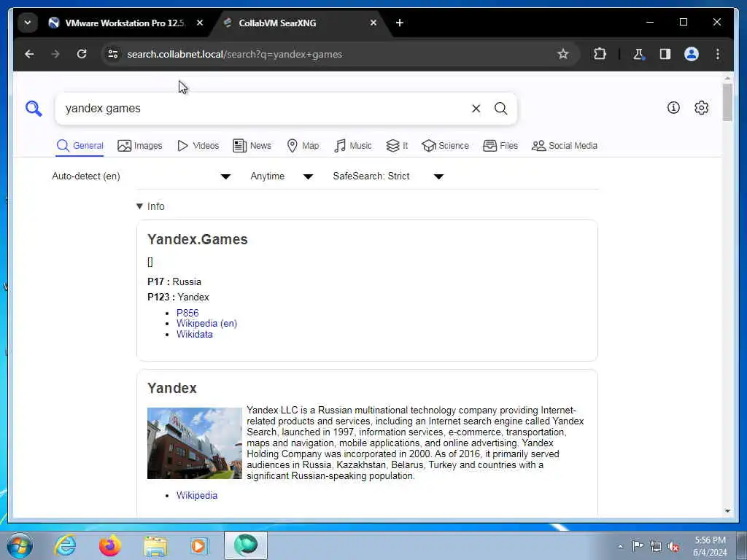747x560 pixels.
Task: View site information icon in address bar
Action: (x=113, y=54)
